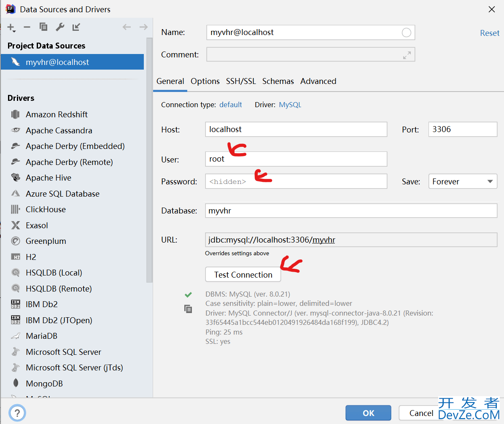Click the OK button

(x=368, y=413)
